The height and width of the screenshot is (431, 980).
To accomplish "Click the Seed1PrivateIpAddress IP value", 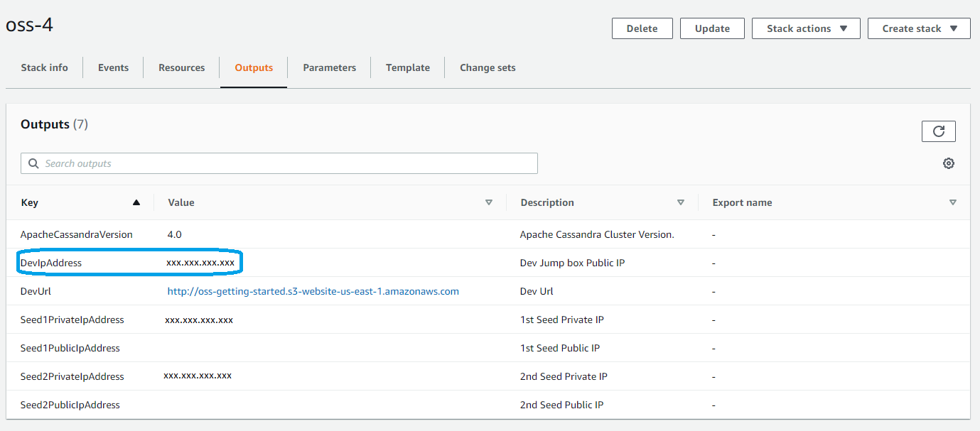I will click(199, 320).
